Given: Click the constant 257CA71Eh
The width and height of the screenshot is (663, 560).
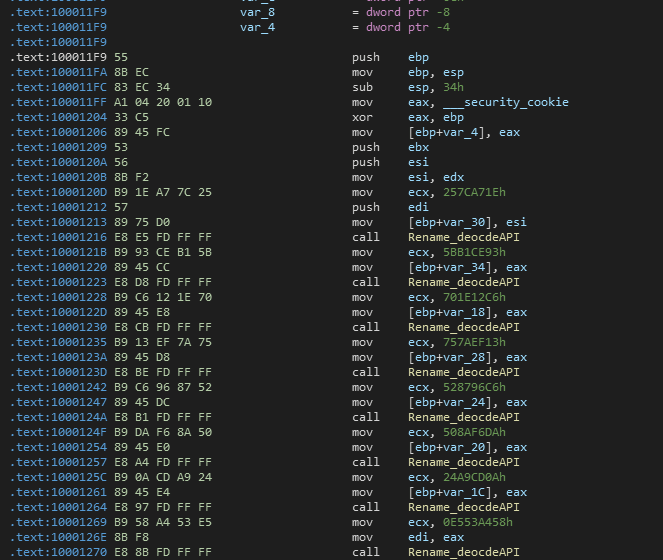Looking at the screenshot, I should pos(474,192).
